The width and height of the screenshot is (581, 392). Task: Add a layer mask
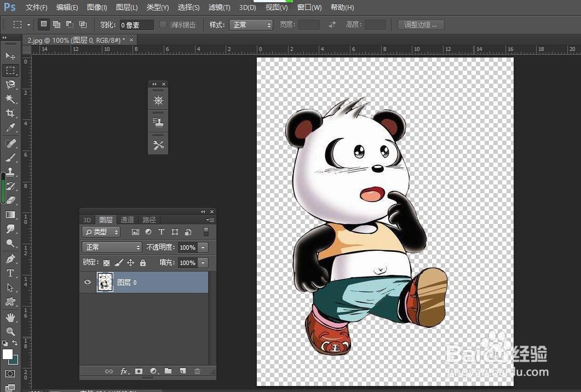(139, 371)
